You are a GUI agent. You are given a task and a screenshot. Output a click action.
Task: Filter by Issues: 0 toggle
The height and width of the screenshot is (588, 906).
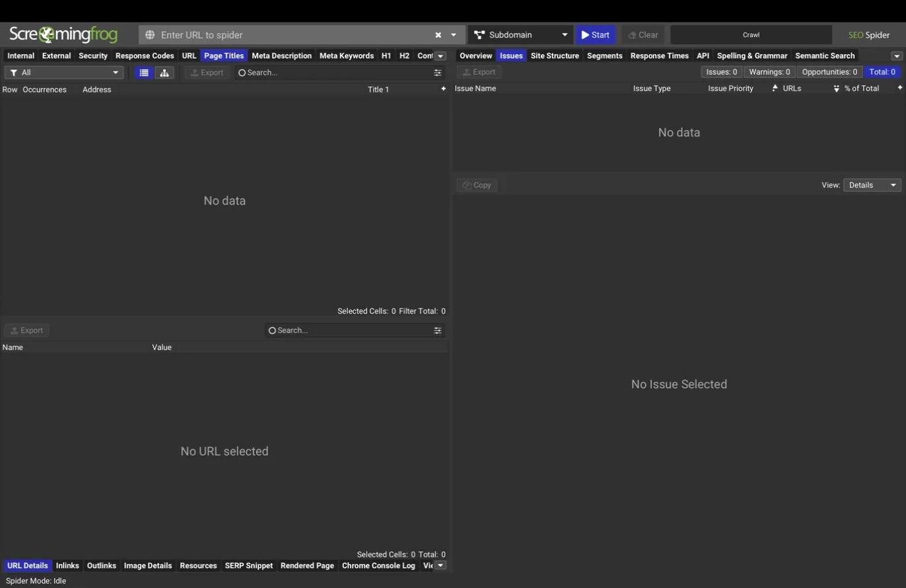pyautogui.click(x=722, y=72)
